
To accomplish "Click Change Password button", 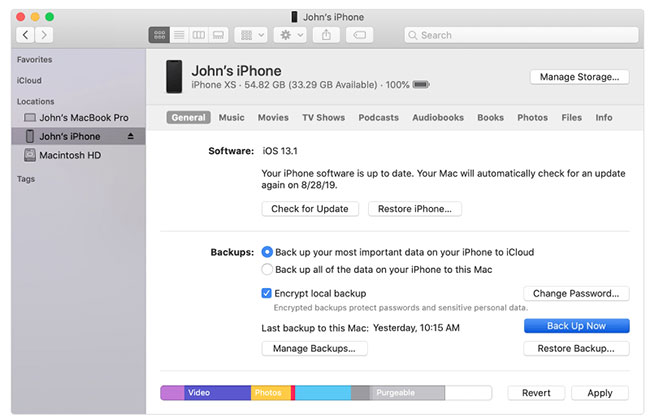I will tap(576, 293).
